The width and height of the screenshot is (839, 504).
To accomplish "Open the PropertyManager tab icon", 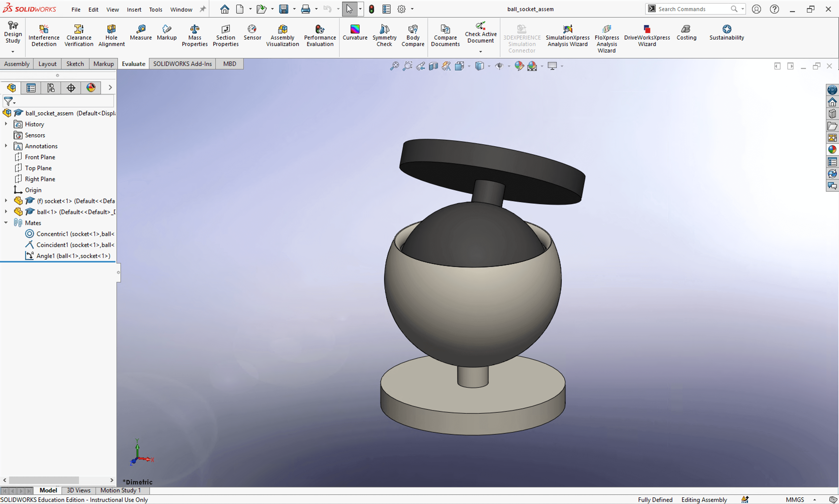I will click(x=31, y=88).
